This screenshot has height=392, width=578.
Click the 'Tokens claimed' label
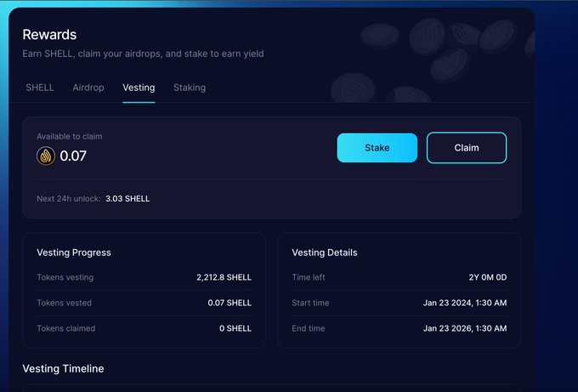tap(66, 328)
